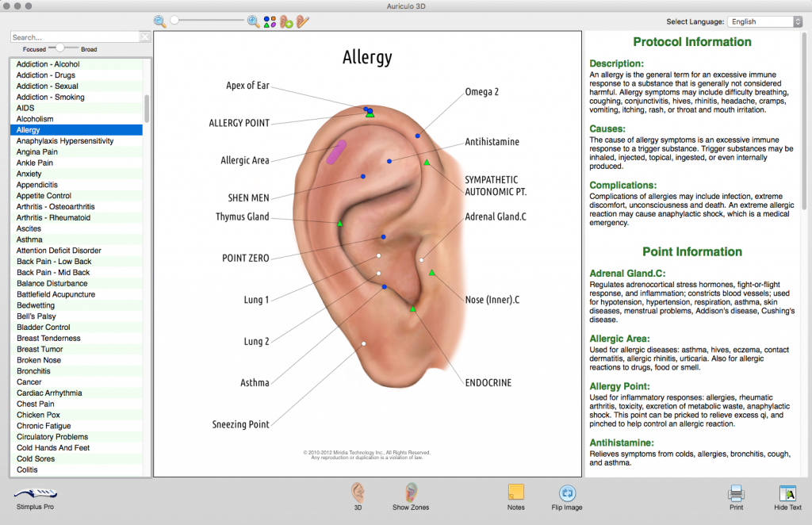812x525 pixels.
Task: Select Chronic Fatigue protocol
Action: 77,426
